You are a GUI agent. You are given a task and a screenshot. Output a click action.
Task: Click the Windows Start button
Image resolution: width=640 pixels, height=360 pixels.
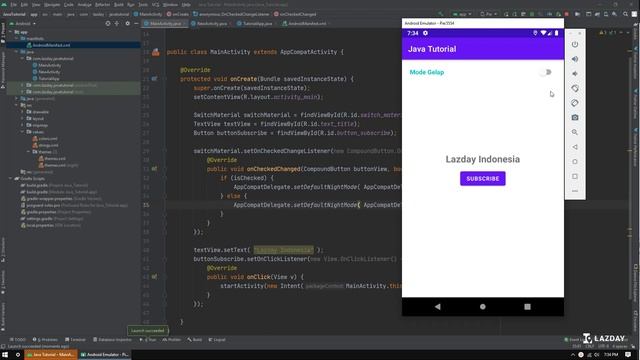[x=5, y=355]
